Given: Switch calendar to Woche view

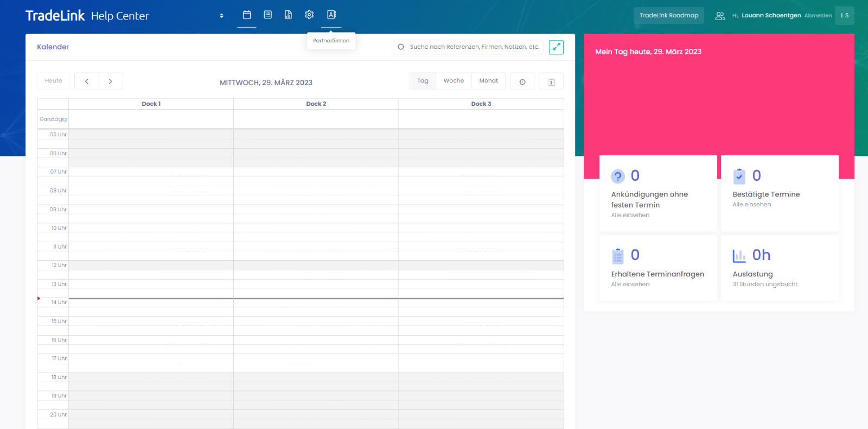Looking at the screenshot, I should [x=454, y=81].
